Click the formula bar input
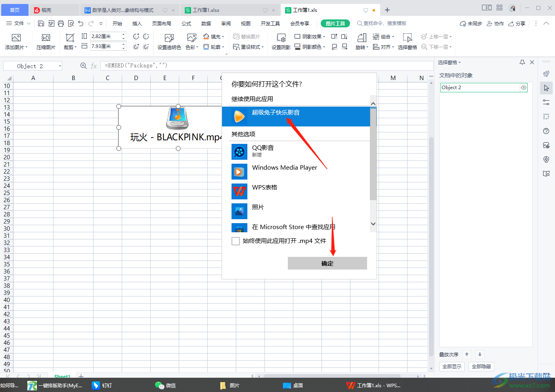This screenshot has height=392, width=555. (267, 66)
